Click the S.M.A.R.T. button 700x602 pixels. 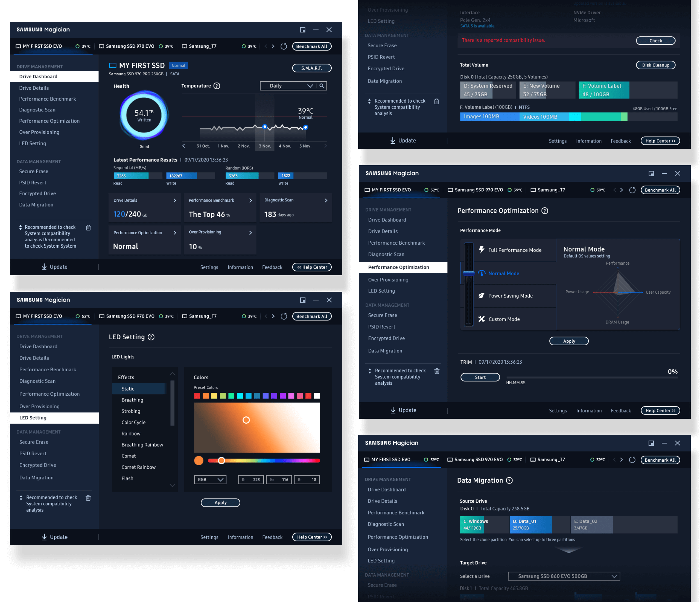tap(311, 68)
